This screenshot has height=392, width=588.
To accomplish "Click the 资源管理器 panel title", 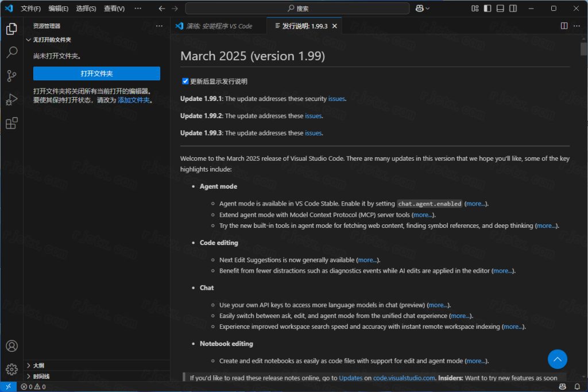I will click(47, 26).
